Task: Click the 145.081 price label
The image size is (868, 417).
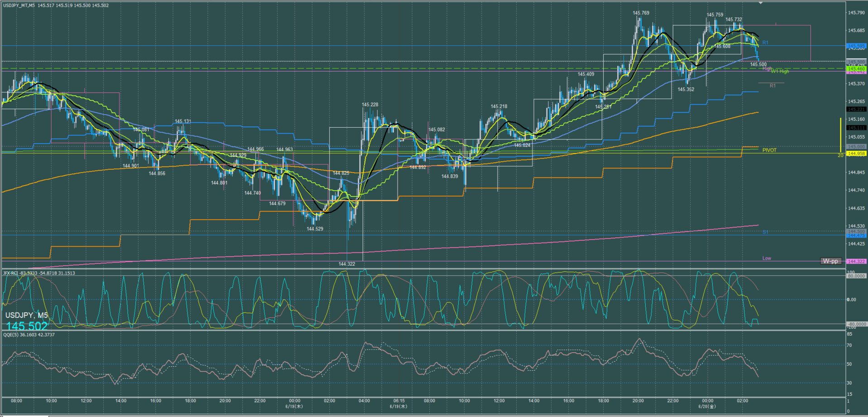Action: click(141, 130)
